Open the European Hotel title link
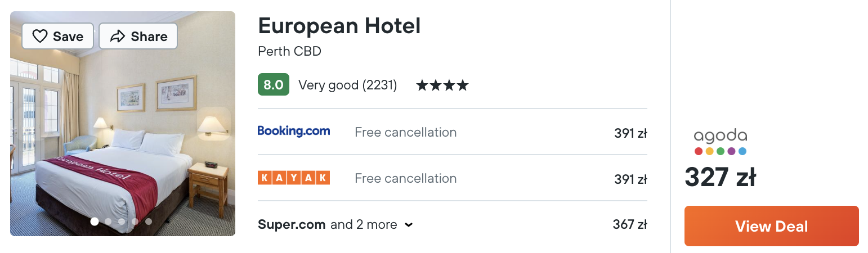This screenshot has width=868, height=253. click(x=339, y=26)
